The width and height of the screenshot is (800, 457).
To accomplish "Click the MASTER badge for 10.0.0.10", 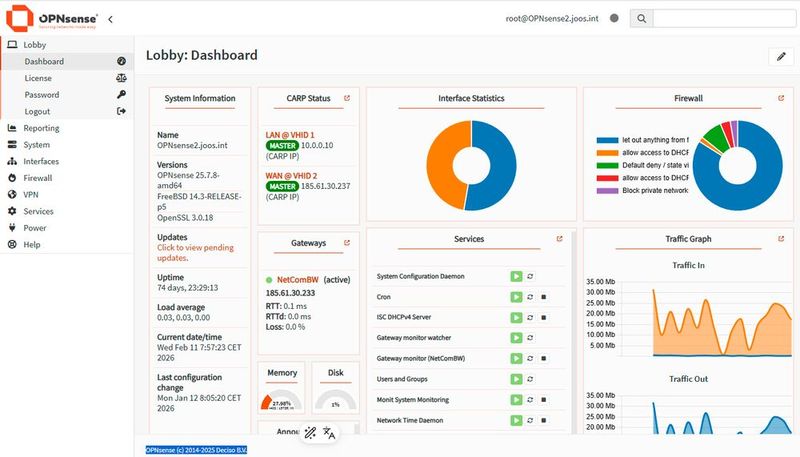I will click(x=282, y=145).
